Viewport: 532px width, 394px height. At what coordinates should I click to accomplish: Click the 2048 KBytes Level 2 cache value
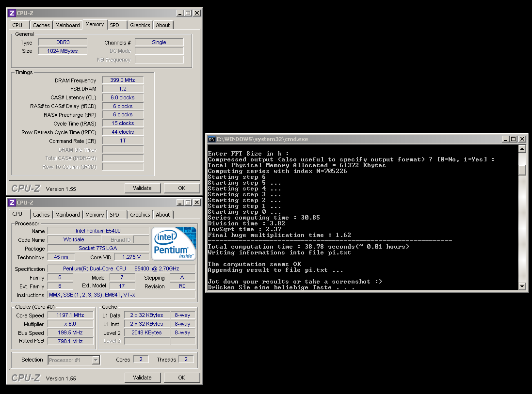[x=147, y=332]
